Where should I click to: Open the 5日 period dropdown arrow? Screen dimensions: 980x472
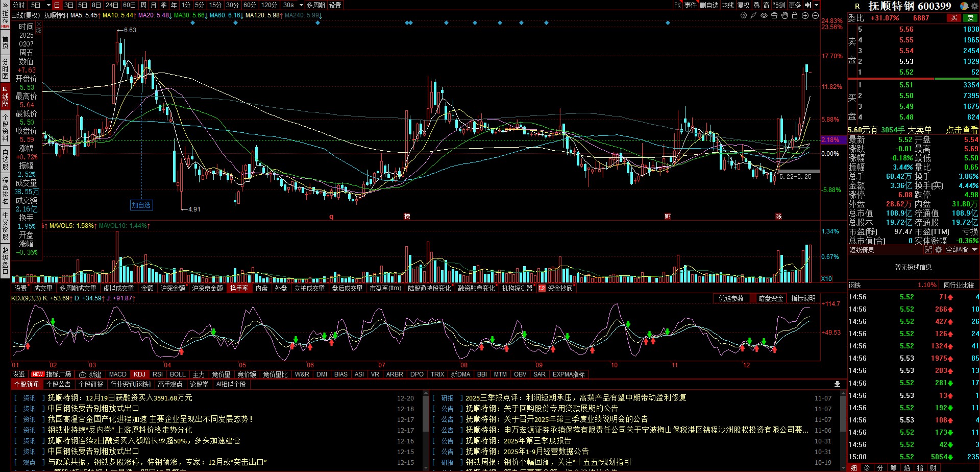(48, 5)
